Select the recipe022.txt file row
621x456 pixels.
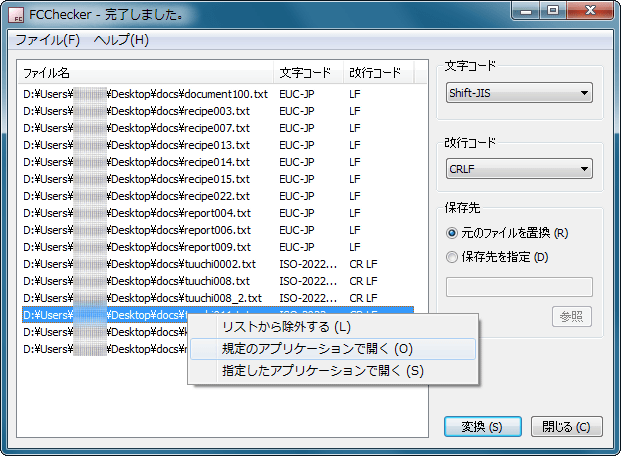136,196
